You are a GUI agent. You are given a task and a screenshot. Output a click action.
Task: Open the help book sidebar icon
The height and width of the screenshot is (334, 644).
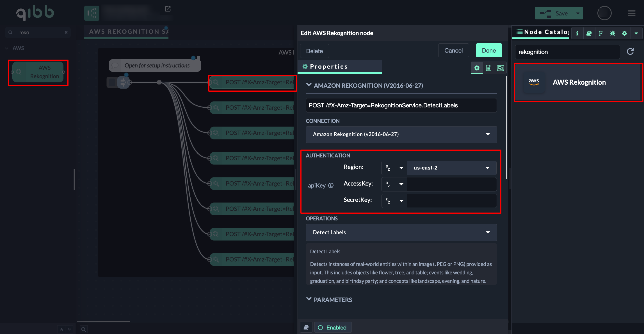click(589, 33)
